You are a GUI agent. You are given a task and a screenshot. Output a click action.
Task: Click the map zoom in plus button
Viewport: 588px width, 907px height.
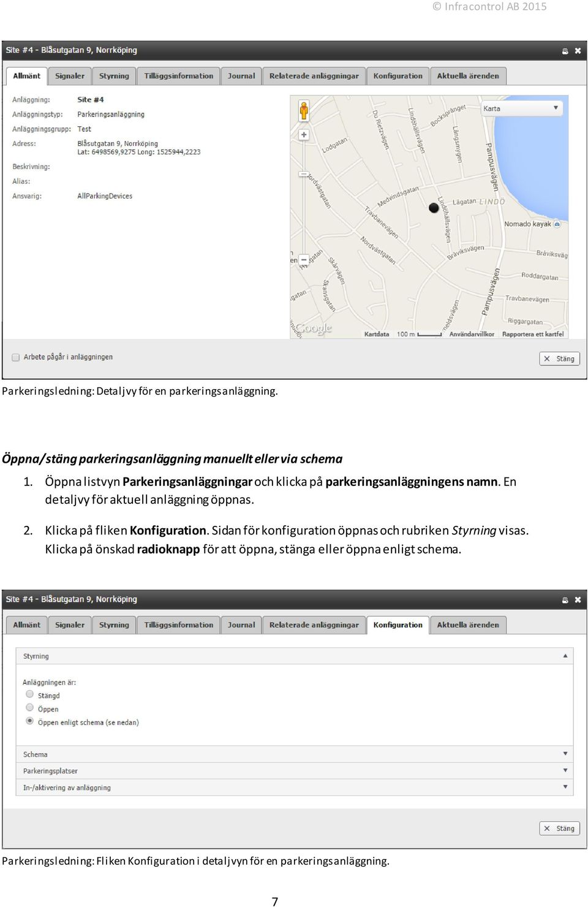304,135
